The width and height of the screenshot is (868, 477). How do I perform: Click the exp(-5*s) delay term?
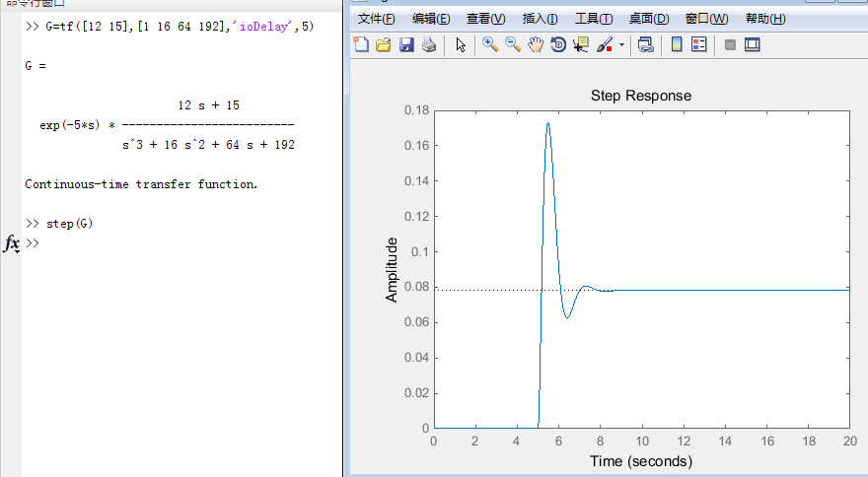(x=70, y=125)
